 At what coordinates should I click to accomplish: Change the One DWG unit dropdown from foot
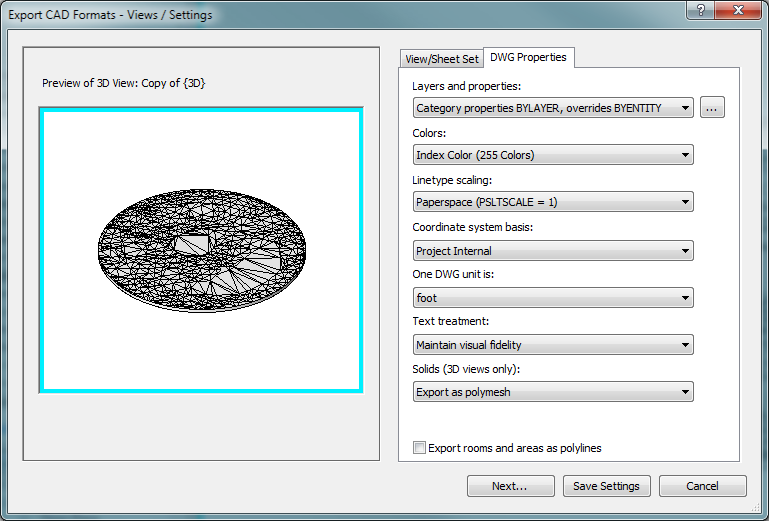tap(553, 298)
